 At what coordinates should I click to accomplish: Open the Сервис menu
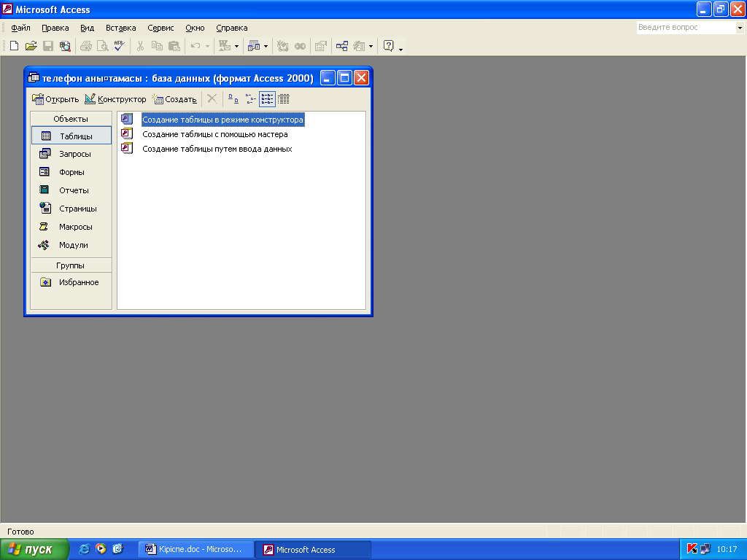click(x=160, y=28)
